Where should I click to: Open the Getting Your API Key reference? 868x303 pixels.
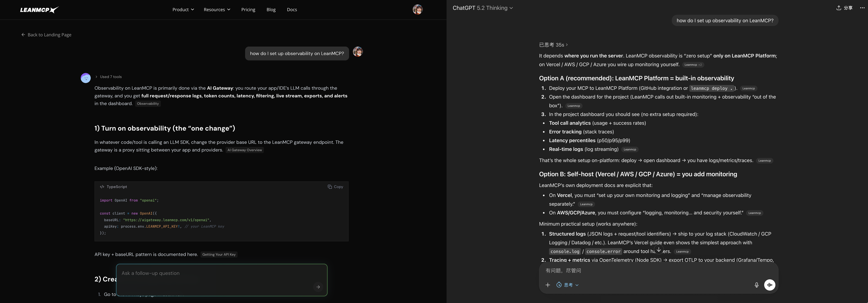coord(219,255)
